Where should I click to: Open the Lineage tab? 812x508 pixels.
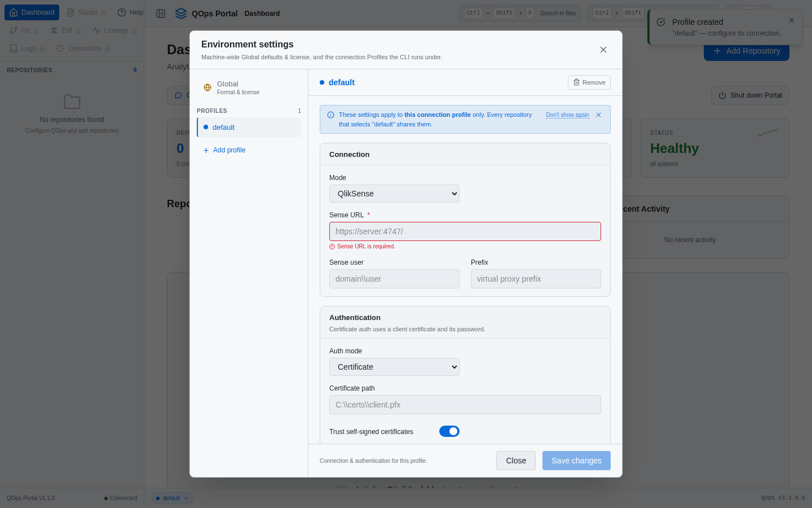[114, 30]
